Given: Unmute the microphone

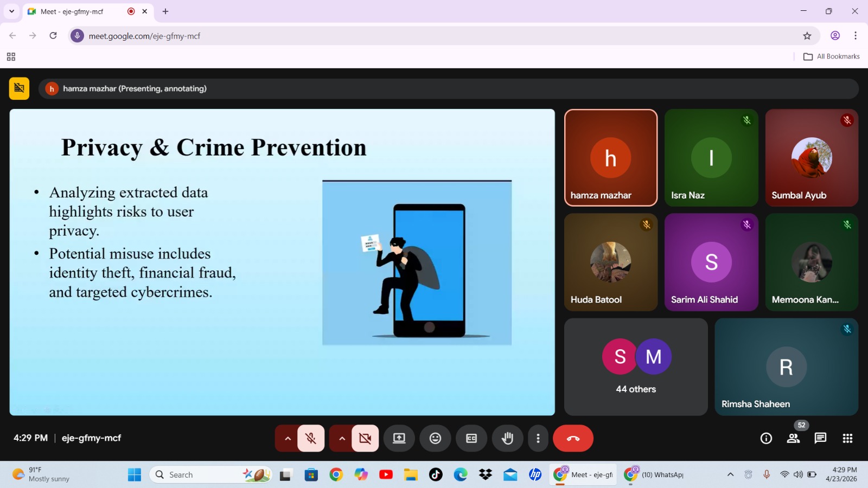Looking at the screenshot, I should pyautogui.click(x=311, y=438).
